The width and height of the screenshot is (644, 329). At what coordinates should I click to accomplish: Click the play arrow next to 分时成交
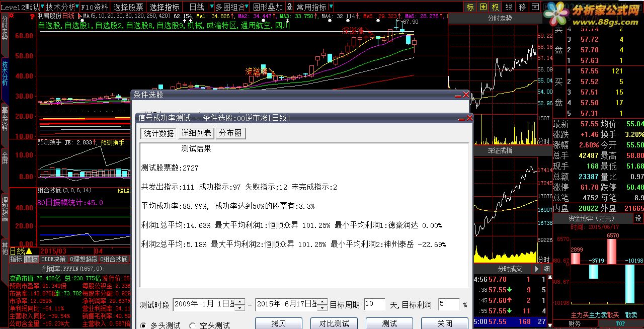(537, 269)
